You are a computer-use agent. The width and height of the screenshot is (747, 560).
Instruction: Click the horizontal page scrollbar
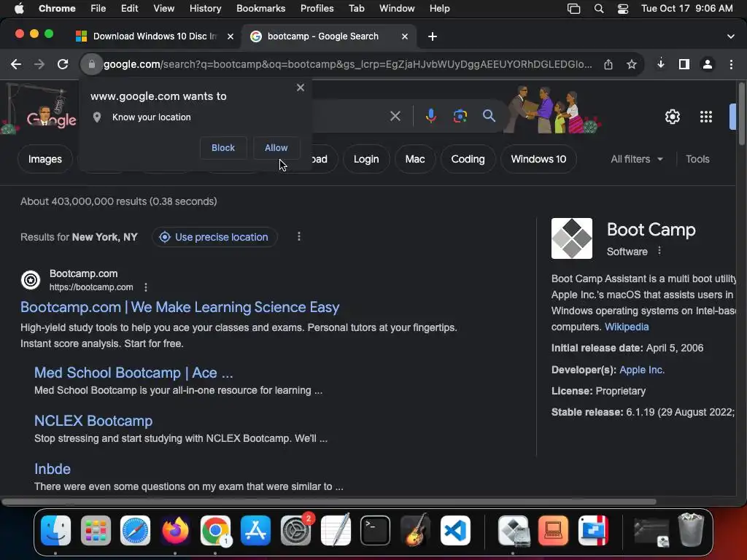click(329, 502)
